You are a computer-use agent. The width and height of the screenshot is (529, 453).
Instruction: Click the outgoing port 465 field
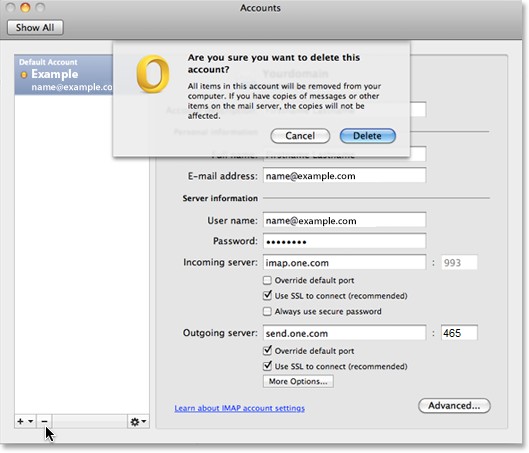[459, 333]
